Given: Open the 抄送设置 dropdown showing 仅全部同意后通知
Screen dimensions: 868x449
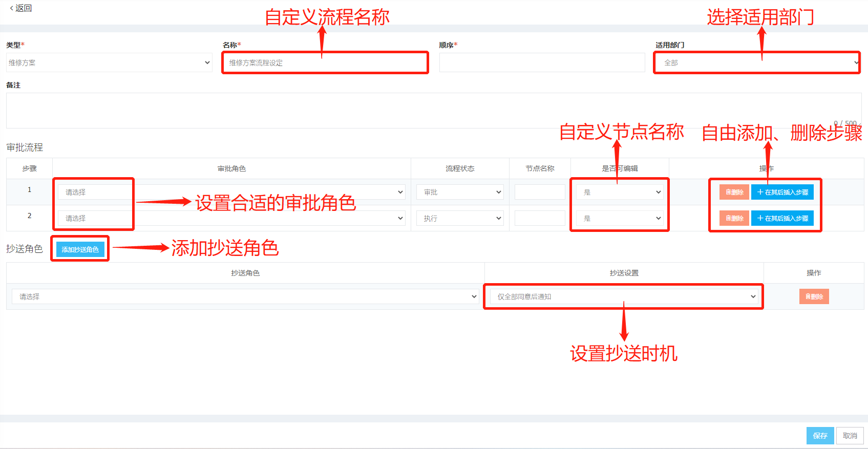Looking at the screenshot, I should tap(624, 296).
